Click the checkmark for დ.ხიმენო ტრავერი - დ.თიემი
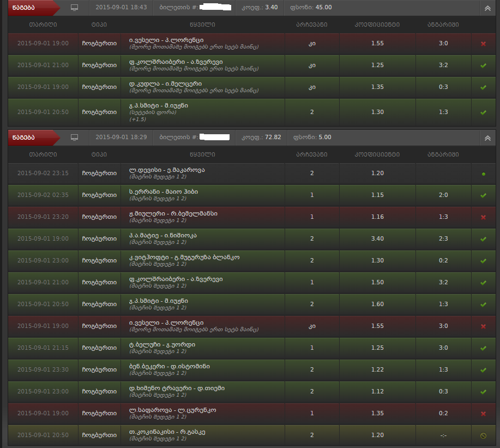Image resolution: width=500 pixels, height=448 pixels. [x=483, y=391]
